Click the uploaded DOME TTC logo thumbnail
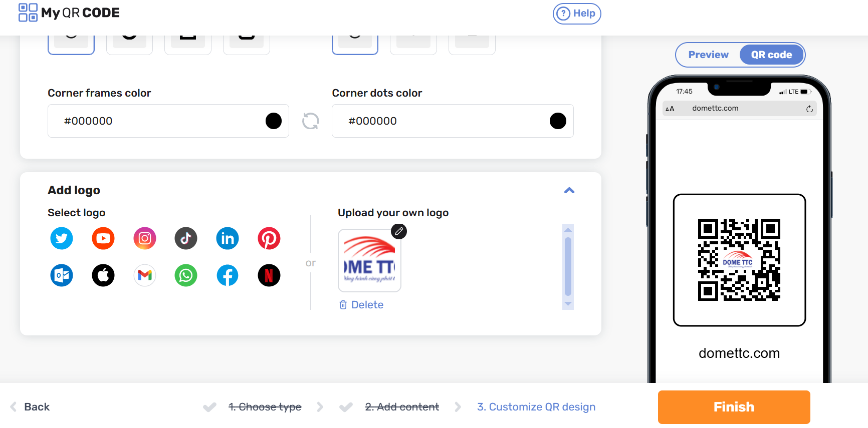 point(369,260)
